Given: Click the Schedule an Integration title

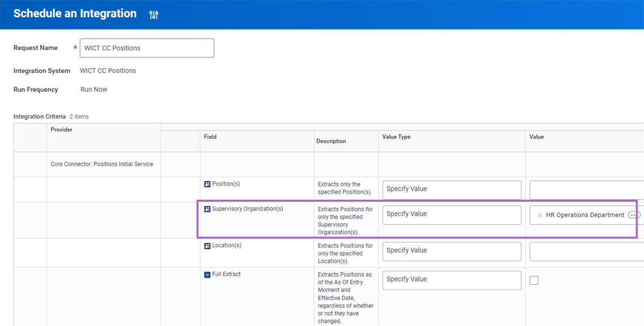Looking at the screenshot, I should [75, 14].
